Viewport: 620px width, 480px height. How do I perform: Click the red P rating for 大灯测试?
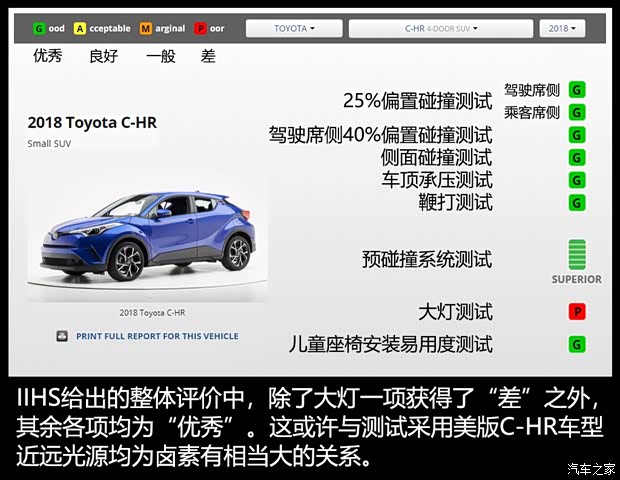coord(577,312)
